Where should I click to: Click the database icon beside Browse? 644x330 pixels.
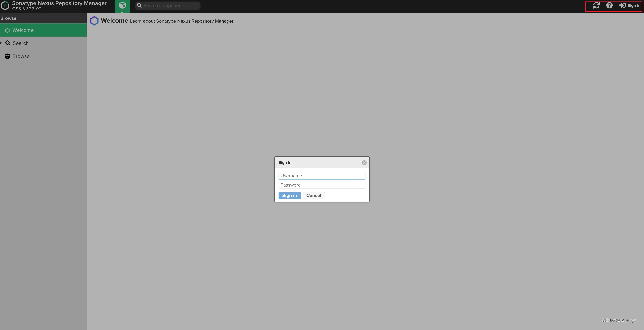(x=7, y=56)
